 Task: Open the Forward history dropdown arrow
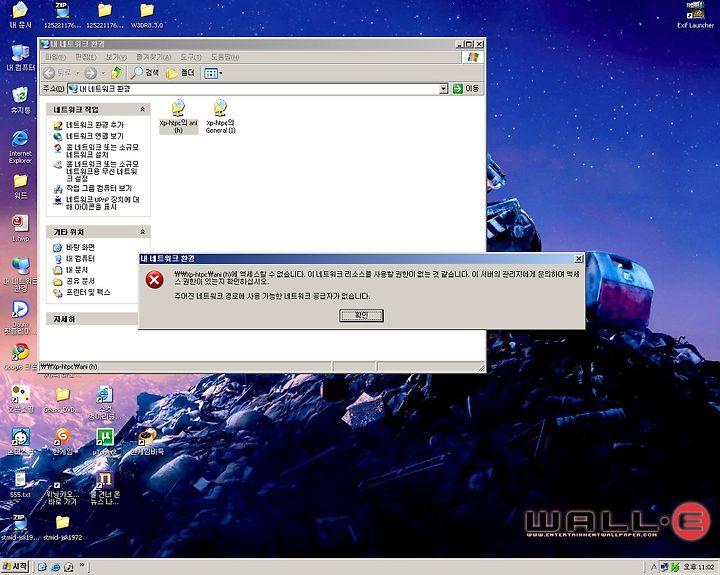tap(103, 73)
